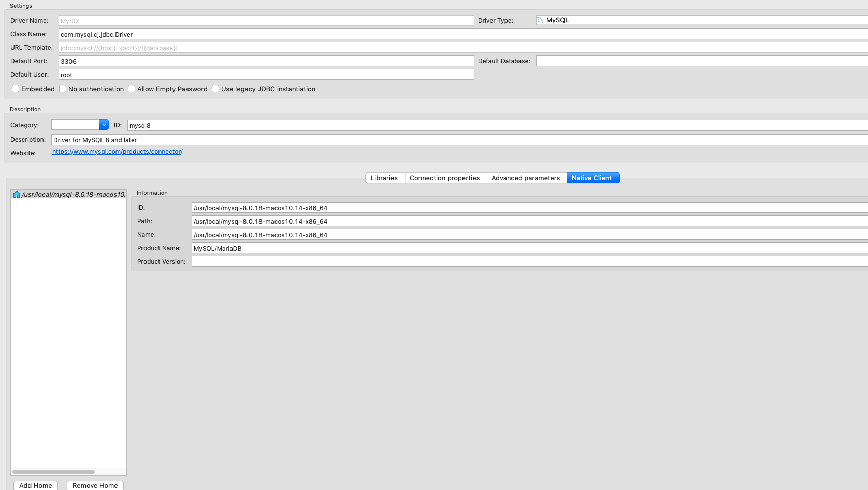Viewport: 868px width, 490px height.
Task: Click the Product Name field showing MySQL/MariaDB
Action: point(529,248)
